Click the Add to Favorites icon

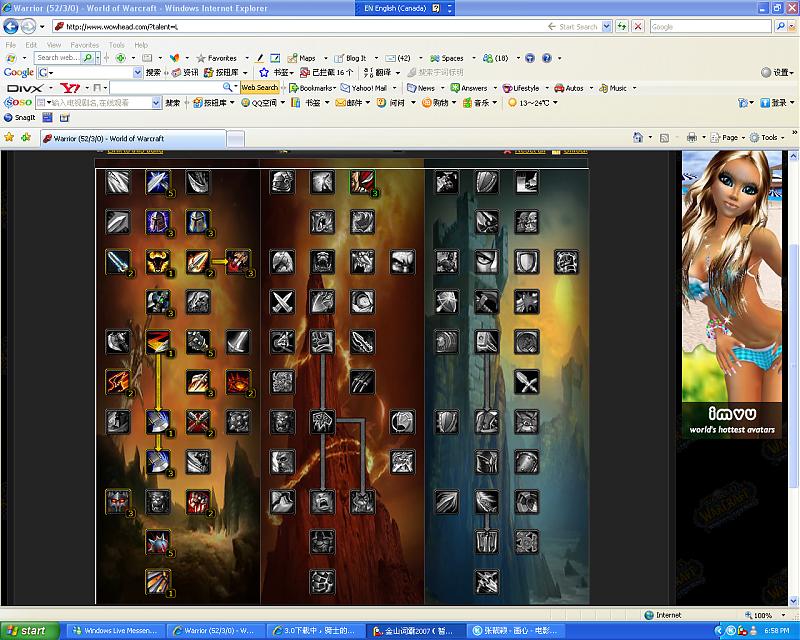[x=26, y=137]
